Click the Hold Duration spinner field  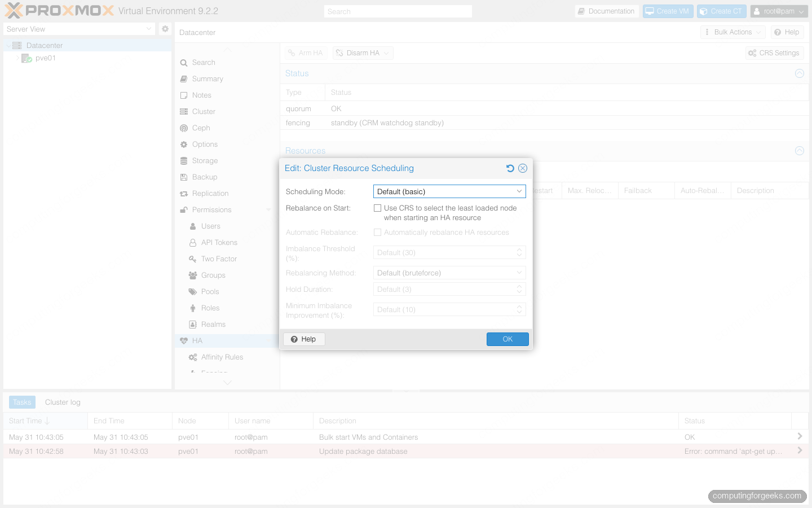(449, 289)
